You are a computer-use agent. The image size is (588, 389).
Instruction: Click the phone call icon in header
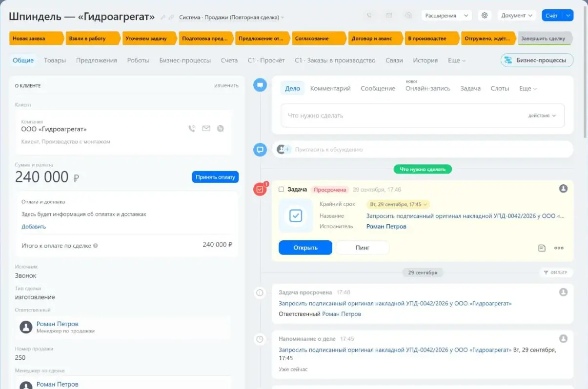(370, 16)
